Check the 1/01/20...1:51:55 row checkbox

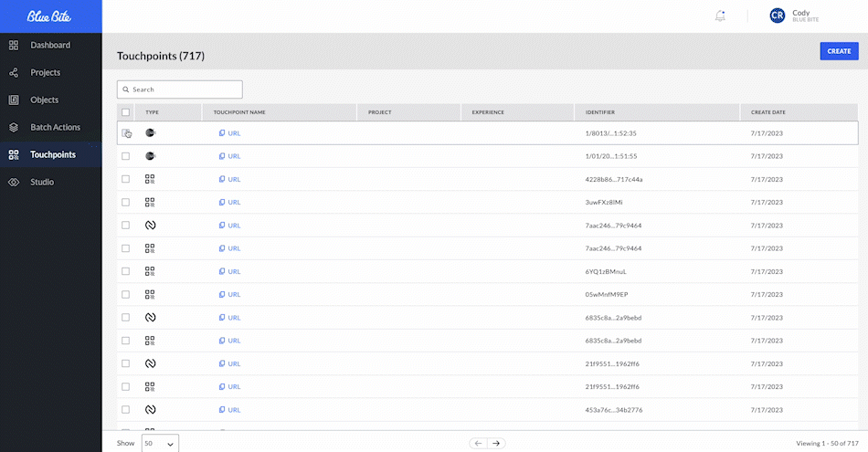click(x=126, y=156)
